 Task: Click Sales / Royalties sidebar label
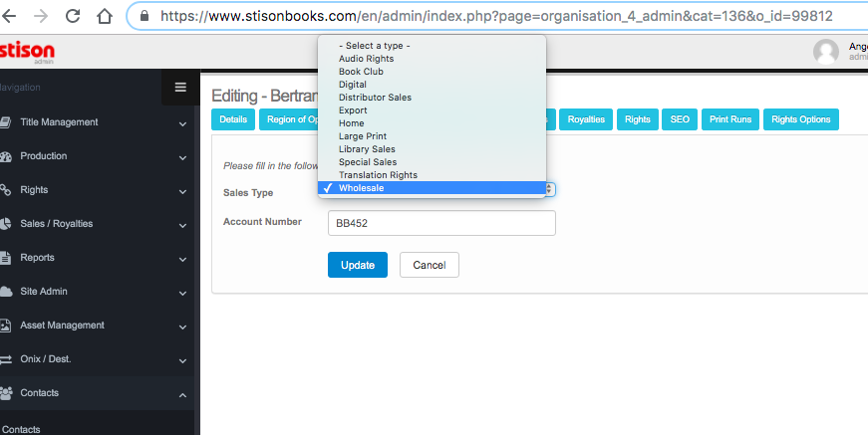coord(57,224)
